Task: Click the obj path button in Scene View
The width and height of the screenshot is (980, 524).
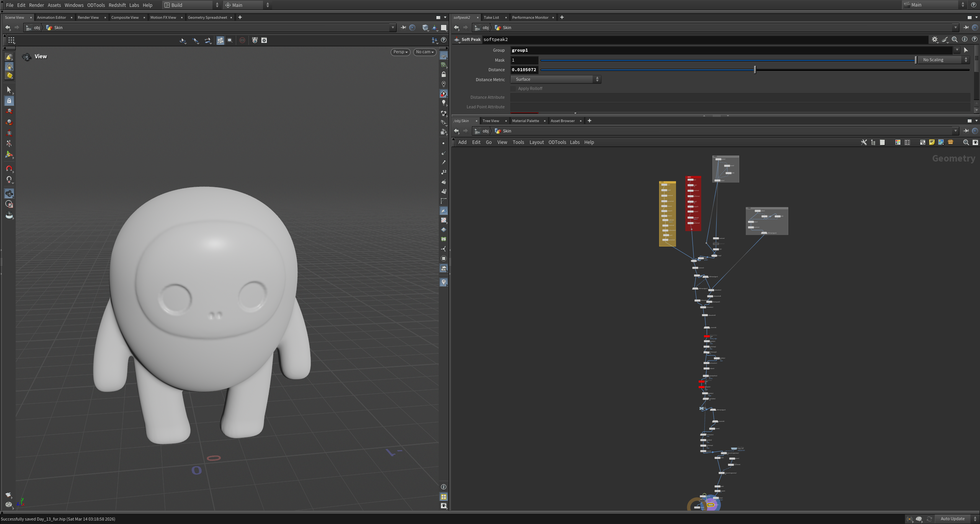Action: (33, 28)
